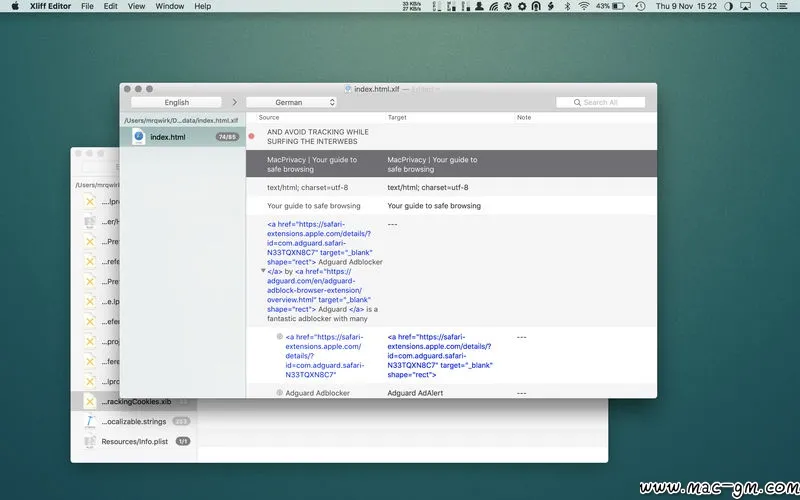Click the Source column header
Screen dimensions: 800x500
pos(269,117)
